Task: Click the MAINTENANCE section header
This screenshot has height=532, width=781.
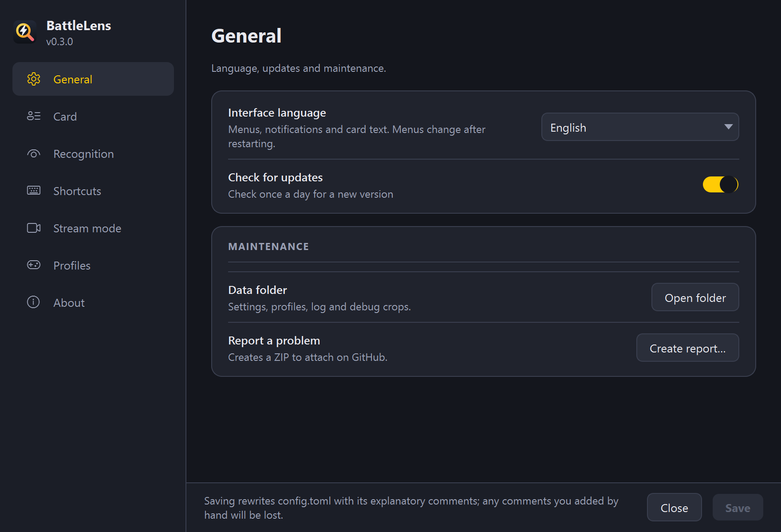Action: coord(268,246)
